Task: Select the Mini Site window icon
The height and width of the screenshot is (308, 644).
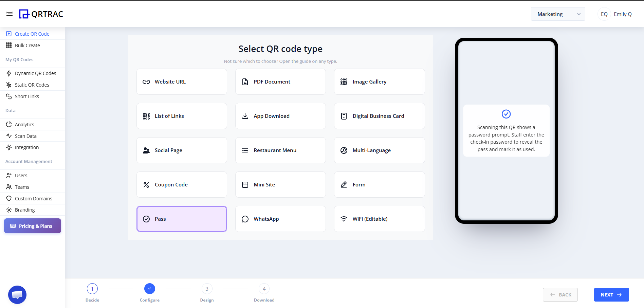Action: click(245, 185)
